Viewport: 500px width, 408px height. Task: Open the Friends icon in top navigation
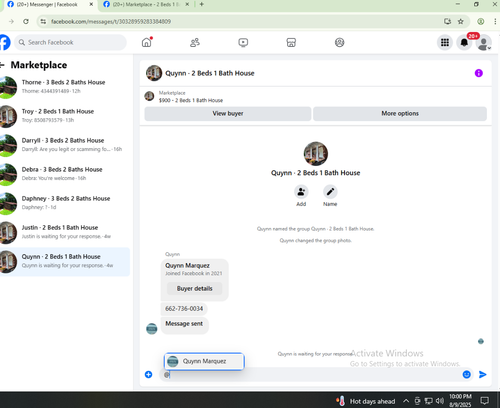coord(195,42)
